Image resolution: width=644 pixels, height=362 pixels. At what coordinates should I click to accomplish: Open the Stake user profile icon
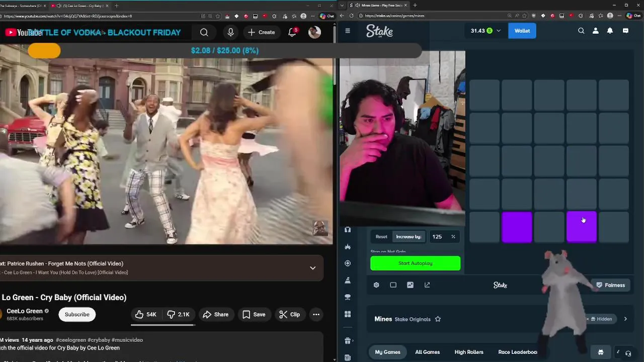coord(596,31)
